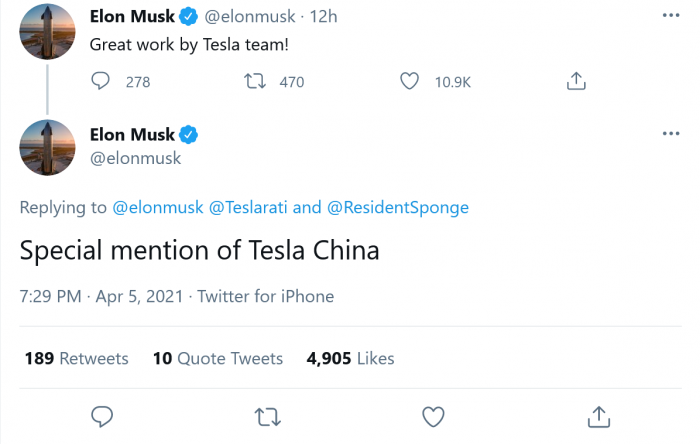Open the @ResidentSponge profile mention
The image size is (700, 444).
397,208
